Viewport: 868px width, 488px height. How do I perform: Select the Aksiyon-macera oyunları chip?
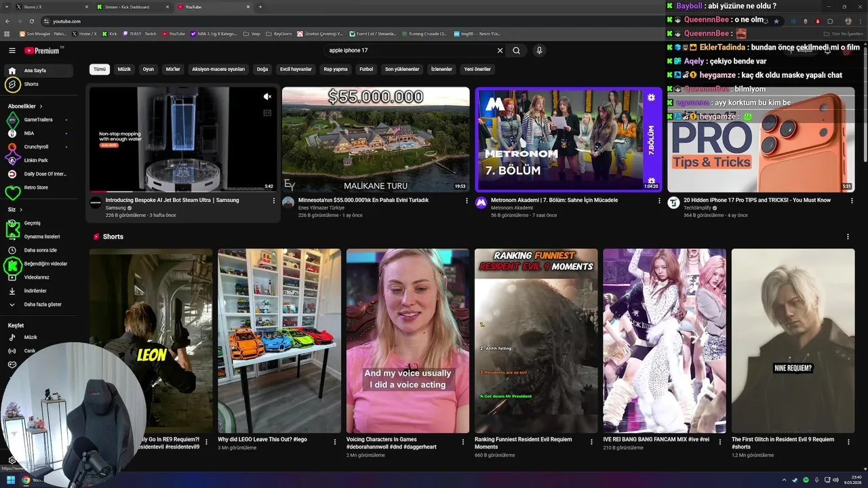click(x=218, y=69)
